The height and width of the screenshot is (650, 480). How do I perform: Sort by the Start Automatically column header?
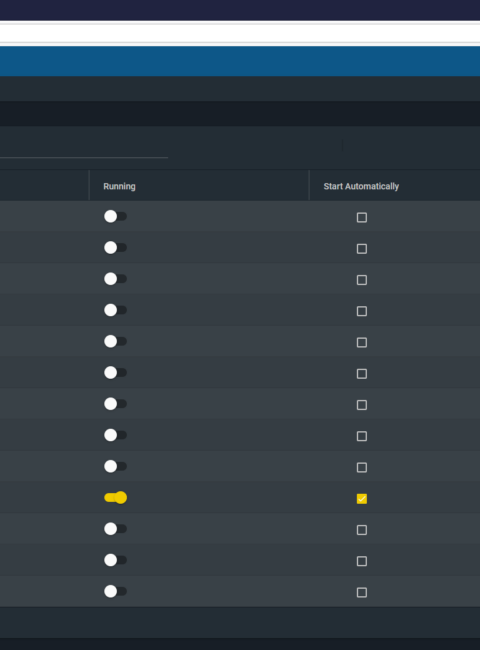[x=361, y=187]
